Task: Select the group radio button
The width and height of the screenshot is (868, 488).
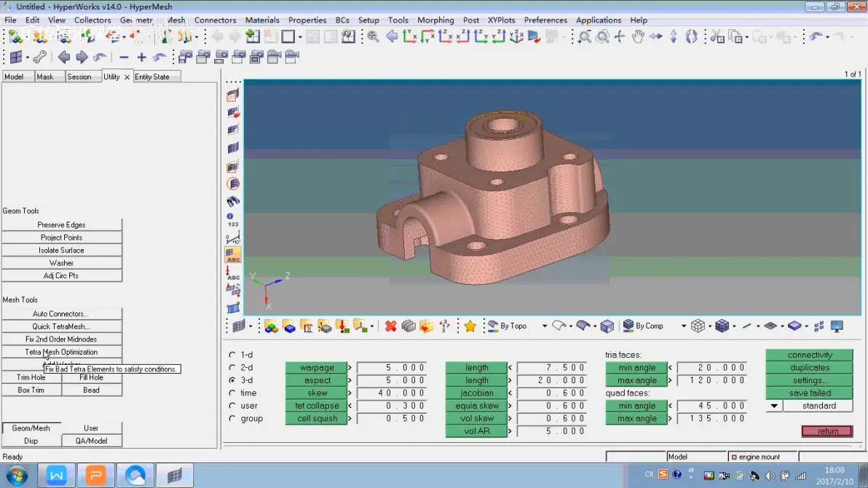Action: click(x=232, y=418)
